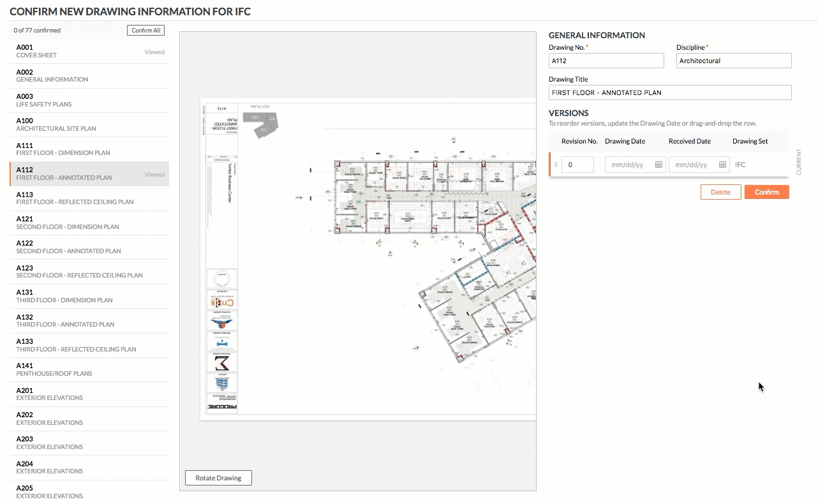818x504 pixels.
Task: Open A100 Architectural Site Plan
Action: [89, 124]
